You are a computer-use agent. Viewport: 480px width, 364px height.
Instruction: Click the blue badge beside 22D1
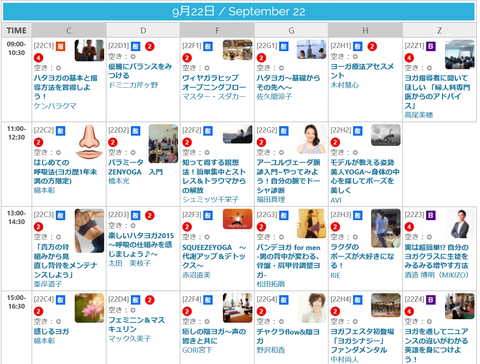[x=135, y=46]
